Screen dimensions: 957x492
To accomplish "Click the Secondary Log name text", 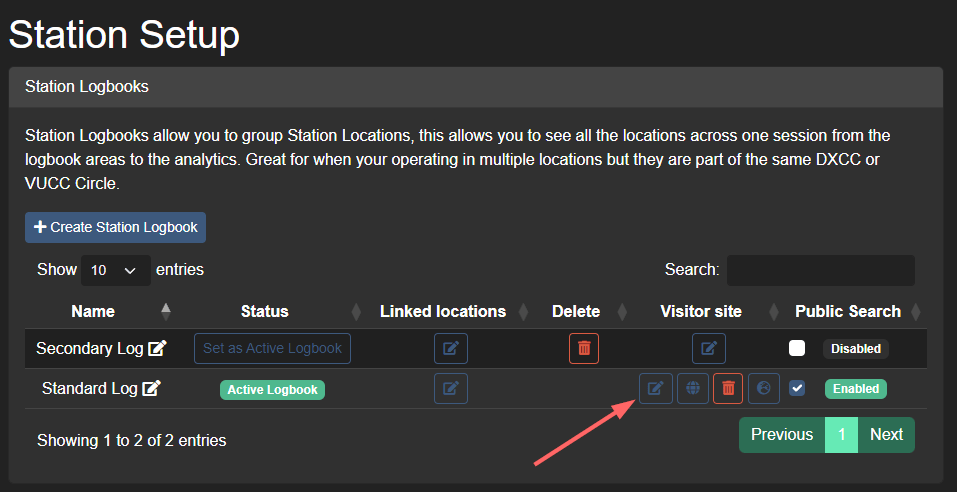I will [x=90, y=349].
